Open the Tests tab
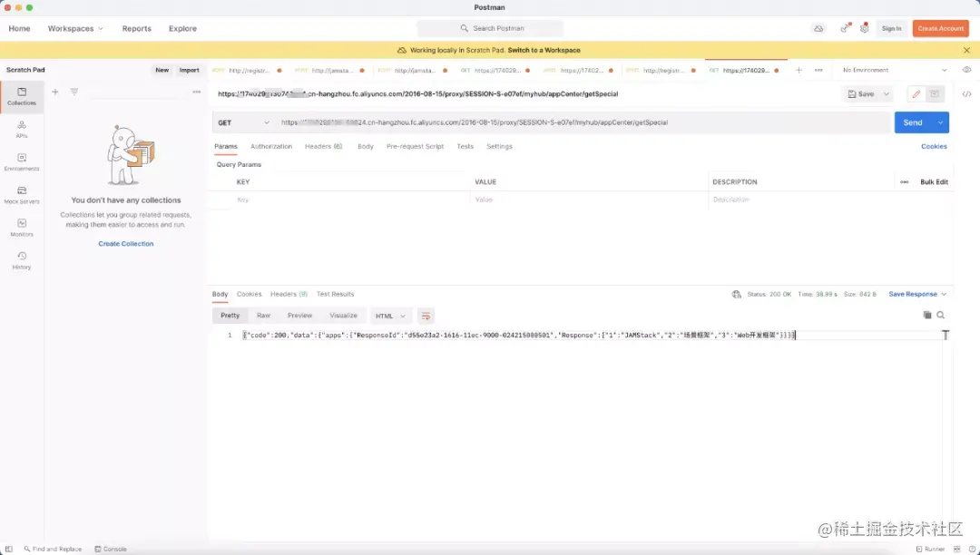Image resolution: width=980 pixels, height=555 pixels. click(465, 147)
